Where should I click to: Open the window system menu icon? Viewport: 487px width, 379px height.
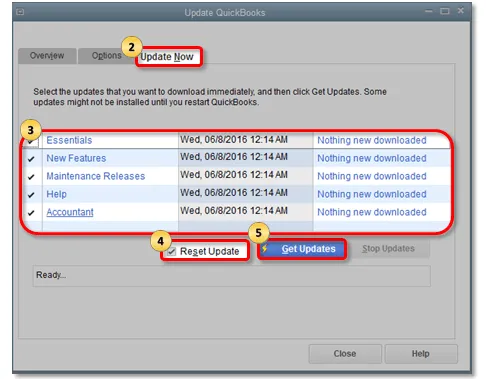point(20,12)
